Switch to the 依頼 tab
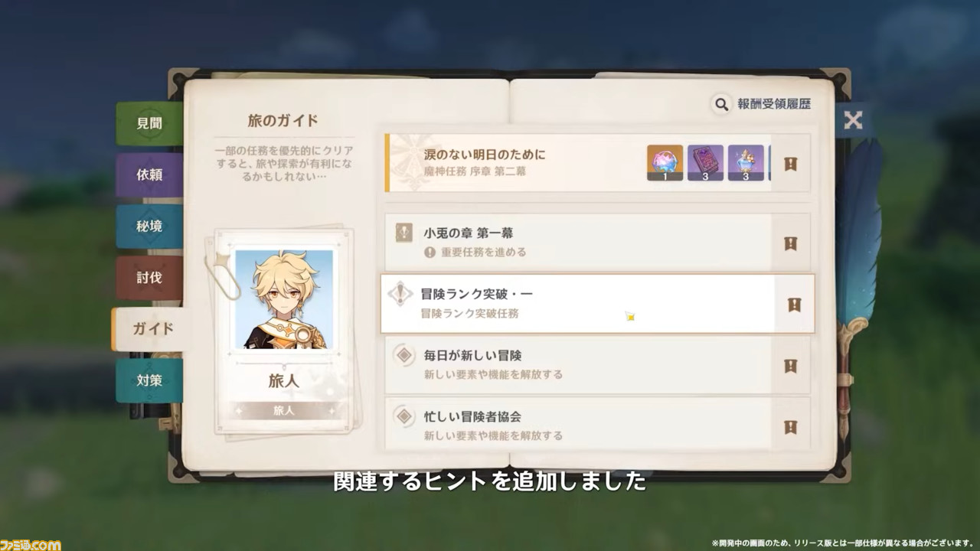The width and height of the screenshot is (980, 551). [x=149, y=174]
